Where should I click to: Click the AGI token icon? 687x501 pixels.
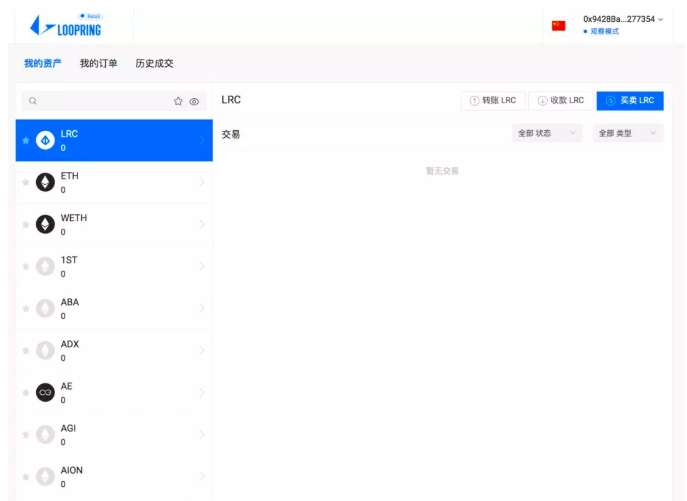click(45, 435)
